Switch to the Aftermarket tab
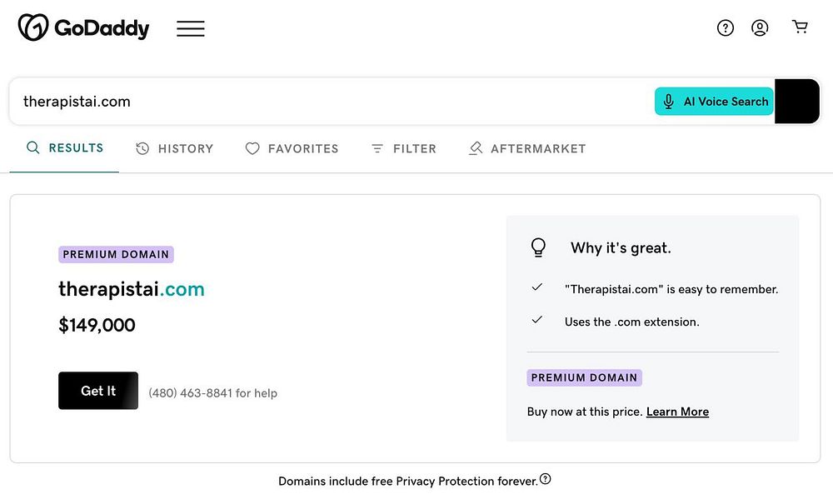The width and height of the screenshot is (833, 504). (x=527, y=149)
